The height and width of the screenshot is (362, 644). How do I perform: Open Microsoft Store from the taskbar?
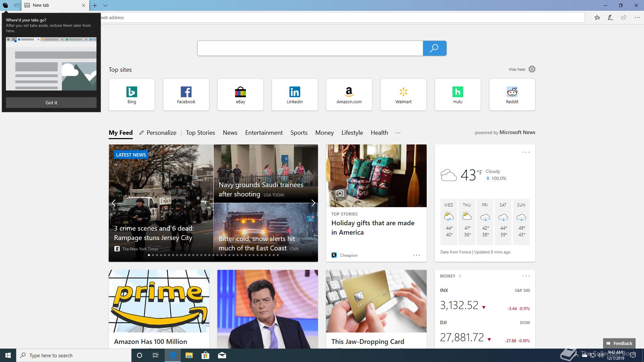205,355
